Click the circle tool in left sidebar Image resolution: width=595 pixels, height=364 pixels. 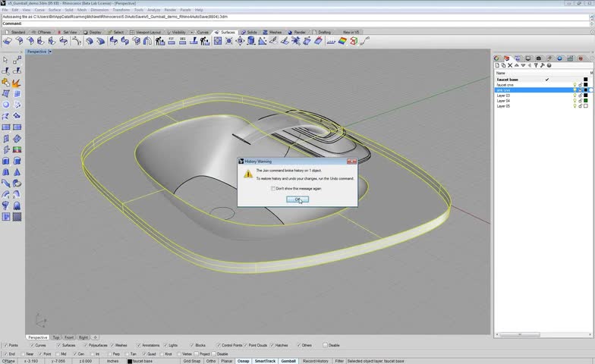(6, 105)
